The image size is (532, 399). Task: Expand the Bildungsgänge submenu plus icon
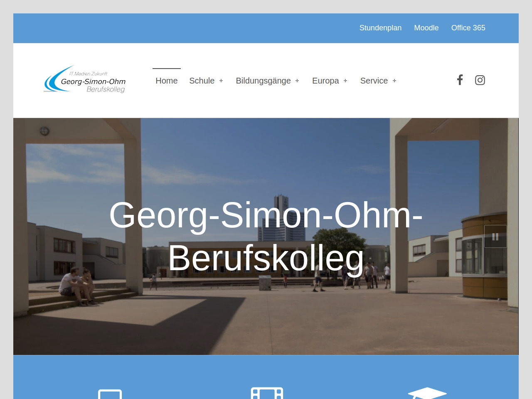pos(297,81)
